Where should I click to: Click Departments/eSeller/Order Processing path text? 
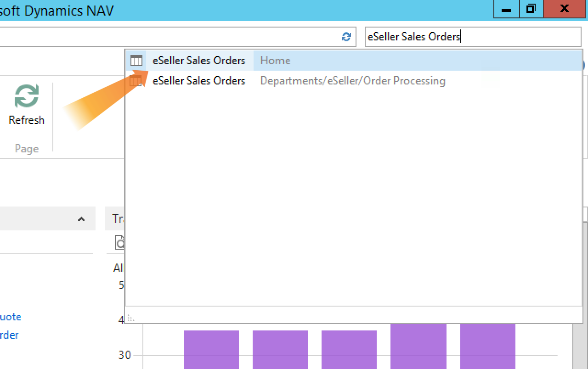[x=352, y=81]
